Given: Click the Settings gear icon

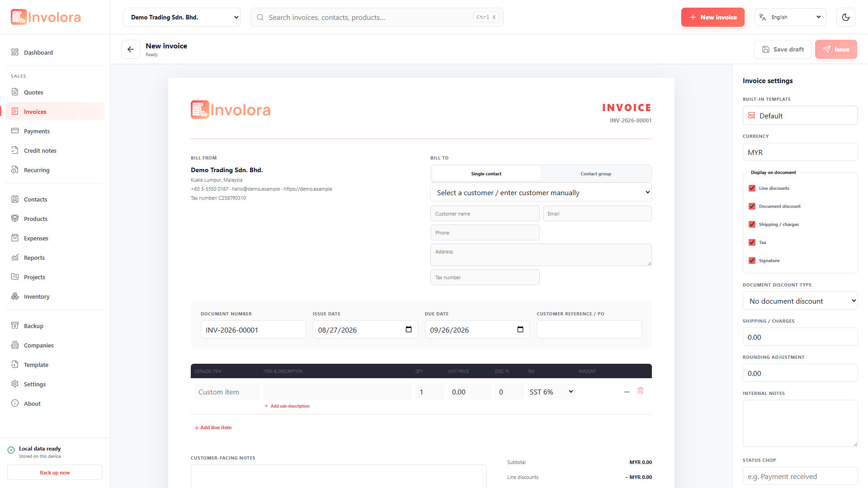Looking at the screenshot, I should (x=15, y=384).
